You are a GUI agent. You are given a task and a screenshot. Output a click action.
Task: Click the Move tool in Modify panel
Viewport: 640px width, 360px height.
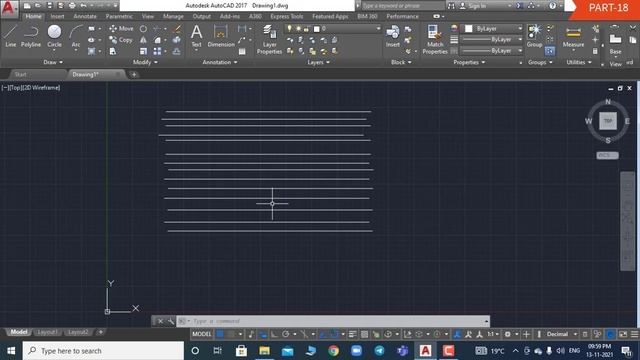[121, 29]
